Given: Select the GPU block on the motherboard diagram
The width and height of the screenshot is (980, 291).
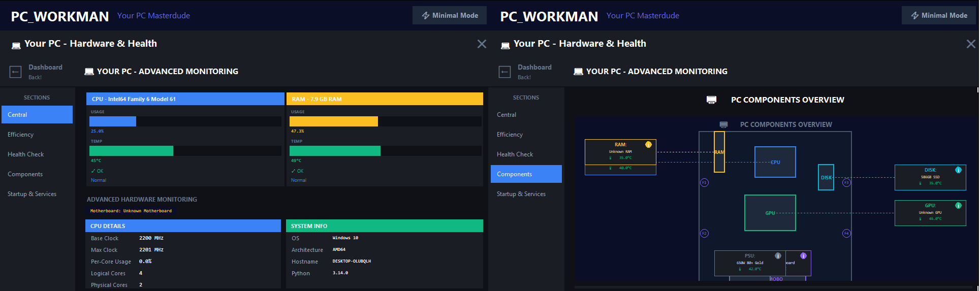Looking at the screenshot, I should pyautogui.click(x=770, y=213).
